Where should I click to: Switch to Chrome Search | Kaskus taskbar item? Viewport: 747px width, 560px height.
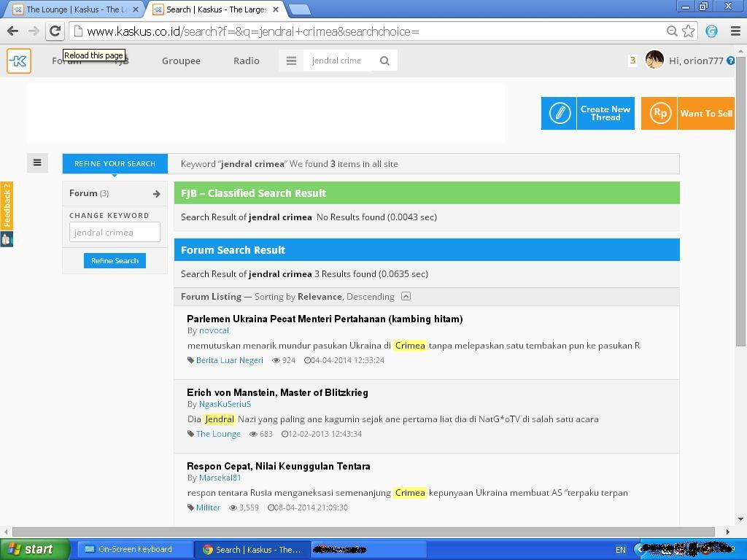point(252,549)
